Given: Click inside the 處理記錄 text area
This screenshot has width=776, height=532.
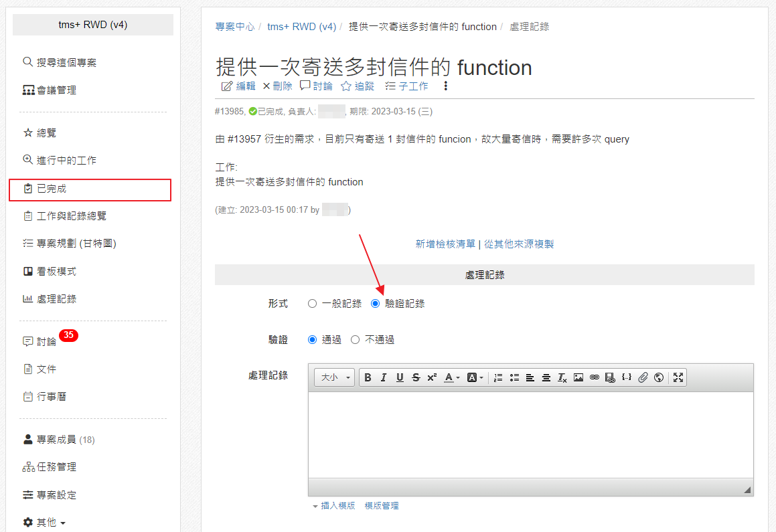Looking at the screenshot, I should point(530,435).
